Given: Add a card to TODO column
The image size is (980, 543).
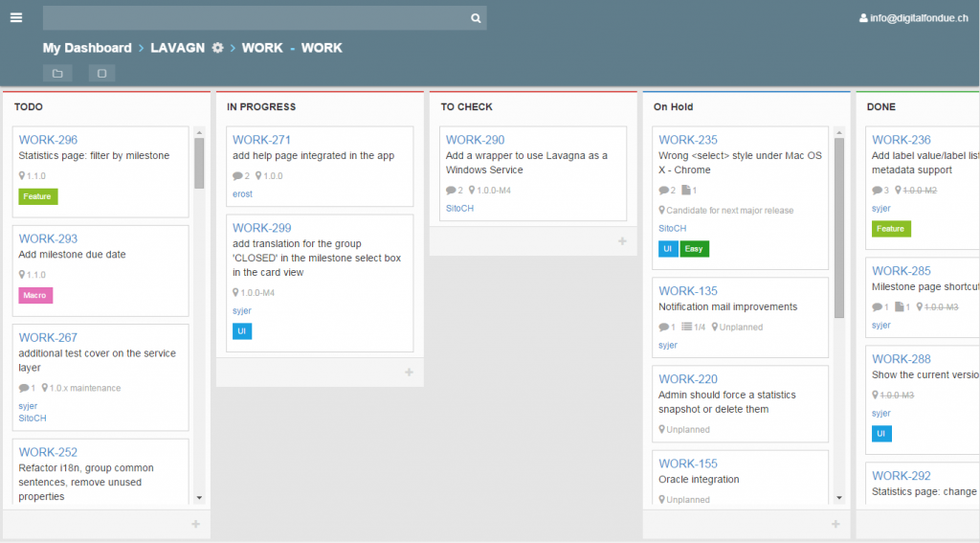Looking at the screenshot, I should pyautogui.click(x=195, y=524).
